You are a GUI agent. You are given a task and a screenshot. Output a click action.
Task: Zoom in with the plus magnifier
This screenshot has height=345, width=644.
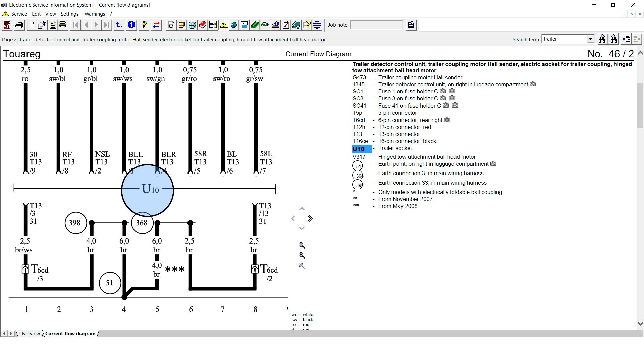tap(302, 256)
